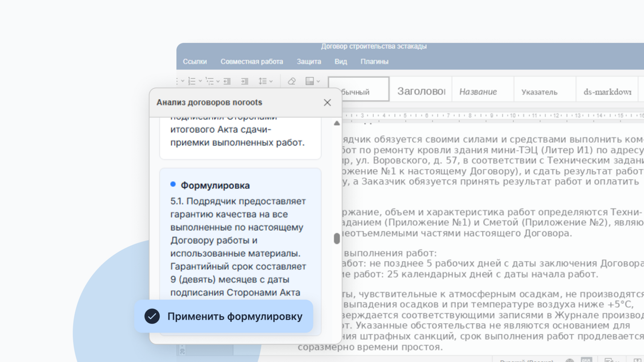Click the line '9 (девять) месяцев с даты'

pyautogui.click(x=230, y=280)
